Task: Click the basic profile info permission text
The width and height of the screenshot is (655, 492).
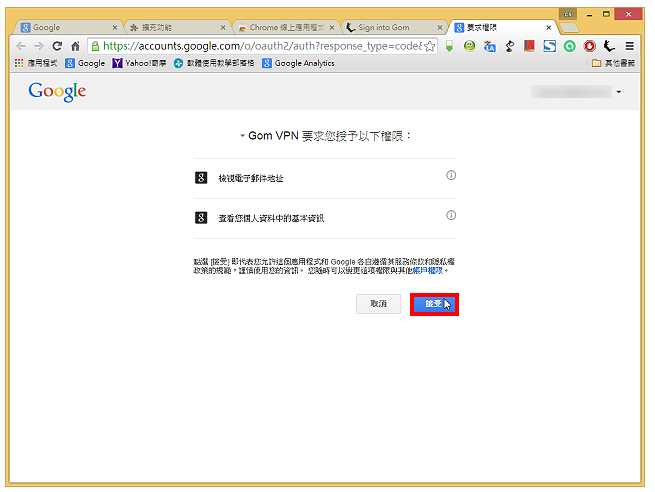Action: pos(271,218)
